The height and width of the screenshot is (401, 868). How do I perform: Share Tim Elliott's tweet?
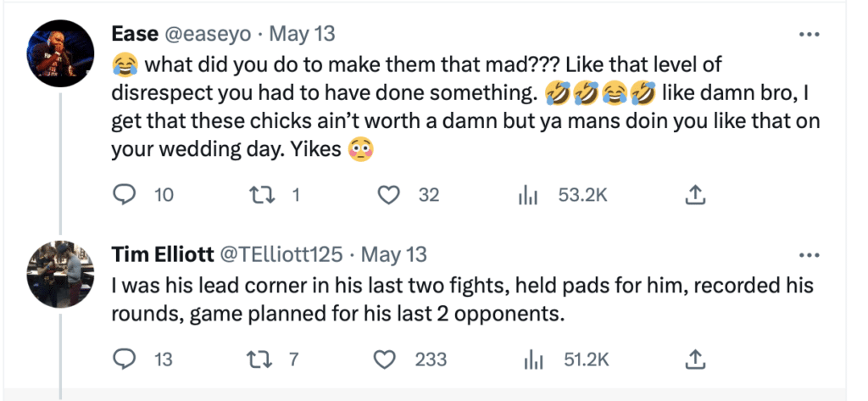694,359
